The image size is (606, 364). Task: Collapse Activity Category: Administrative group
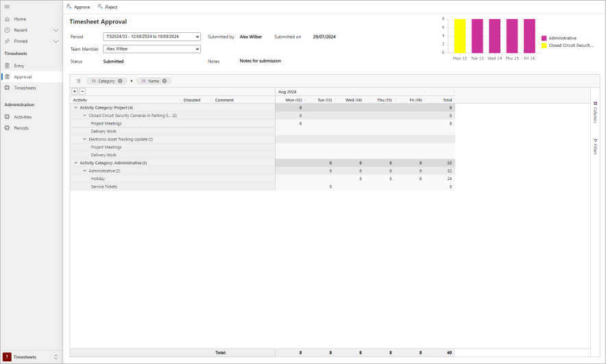click(x=75, y=163)
